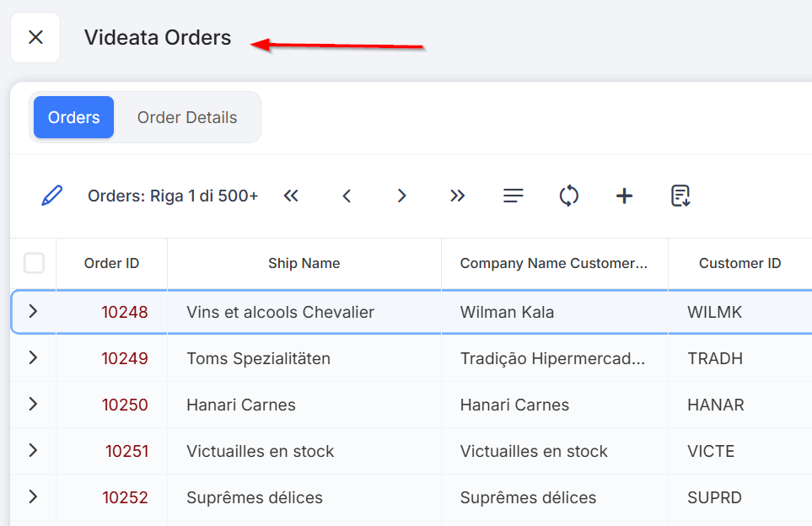Close the Videata Orders view
The width and height of the screenshot is (812, 526).
click(35, 38)
